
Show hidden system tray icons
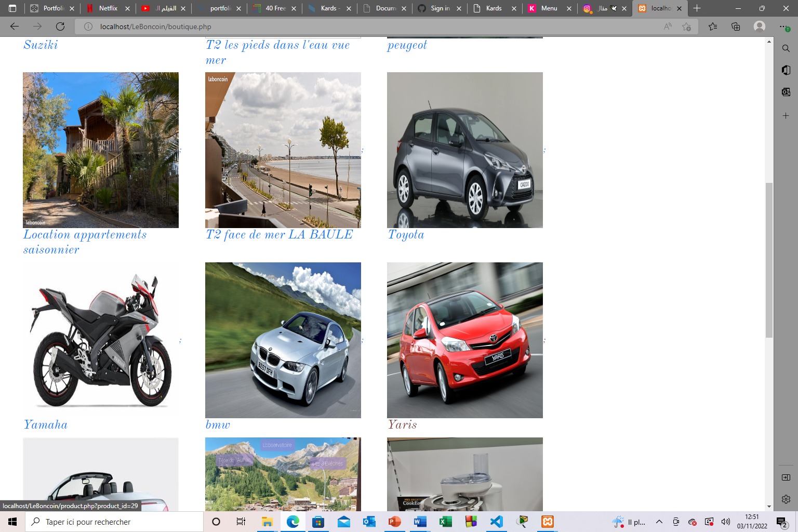coord(659,522)
